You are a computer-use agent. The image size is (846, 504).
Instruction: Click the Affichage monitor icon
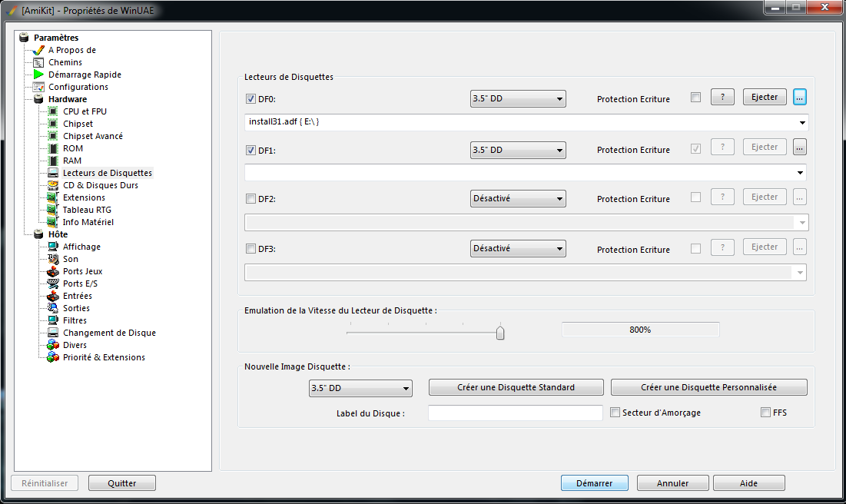click(x=53, y=247)
